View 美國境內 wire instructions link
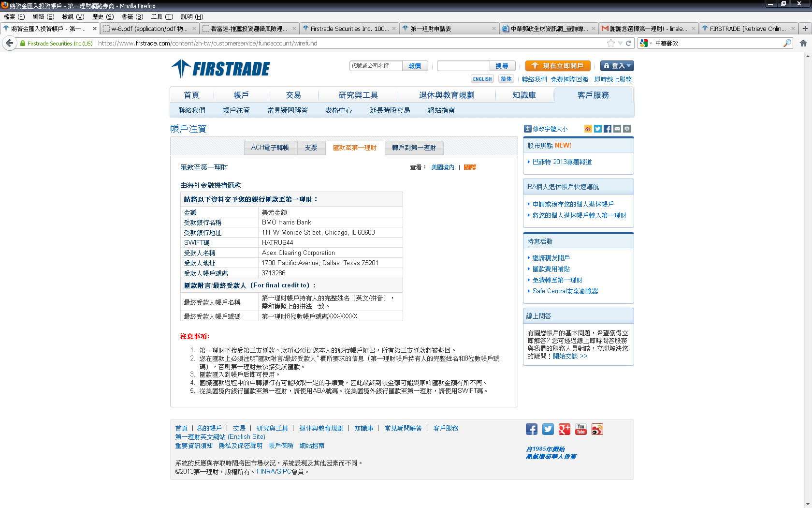The height and width of the screenshot is (508, 812). coord(443,167)
